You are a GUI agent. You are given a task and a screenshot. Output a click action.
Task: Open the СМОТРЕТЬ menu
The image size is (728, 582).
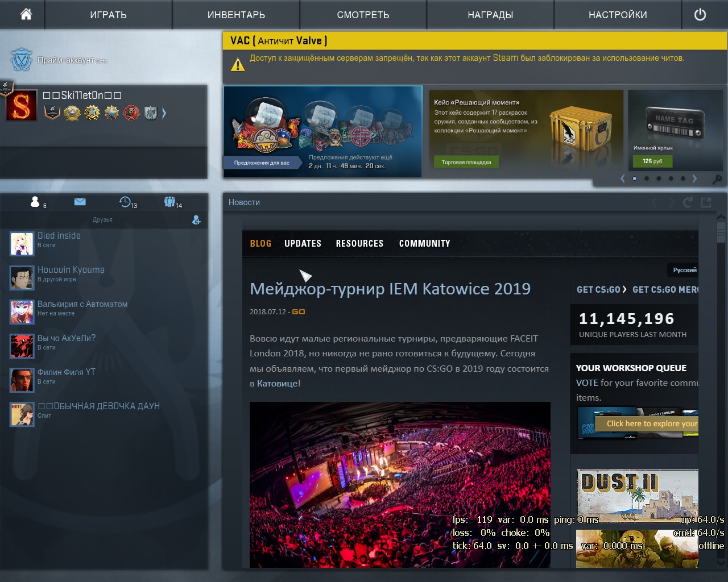click(363, 15)
